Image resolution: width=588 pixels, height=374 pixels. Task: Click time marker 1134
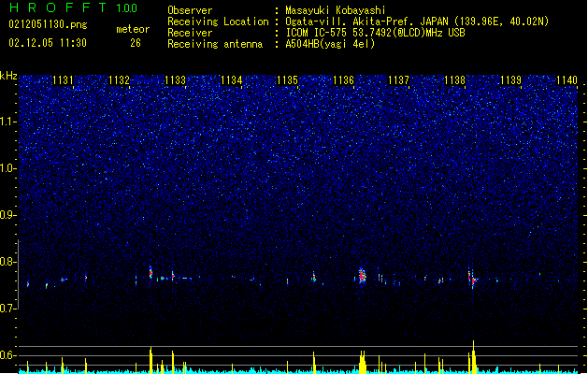click(x=232, y=80)
